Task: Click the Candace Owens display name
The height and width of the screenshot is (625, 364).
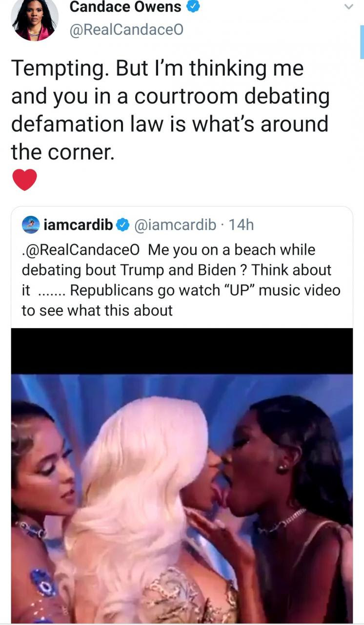Action: pyautogui.click(x=125, y=7)
